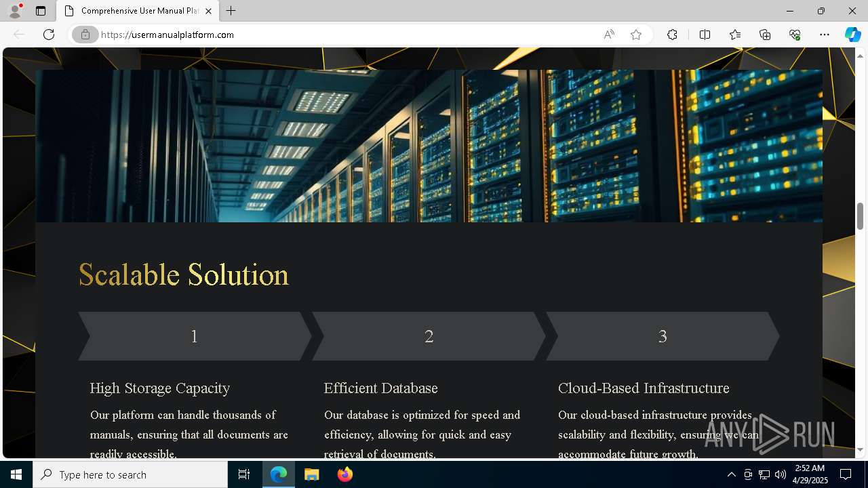Click the High Storage Capacity heading
Screen dimensions: 868x488
pos(160,388)
